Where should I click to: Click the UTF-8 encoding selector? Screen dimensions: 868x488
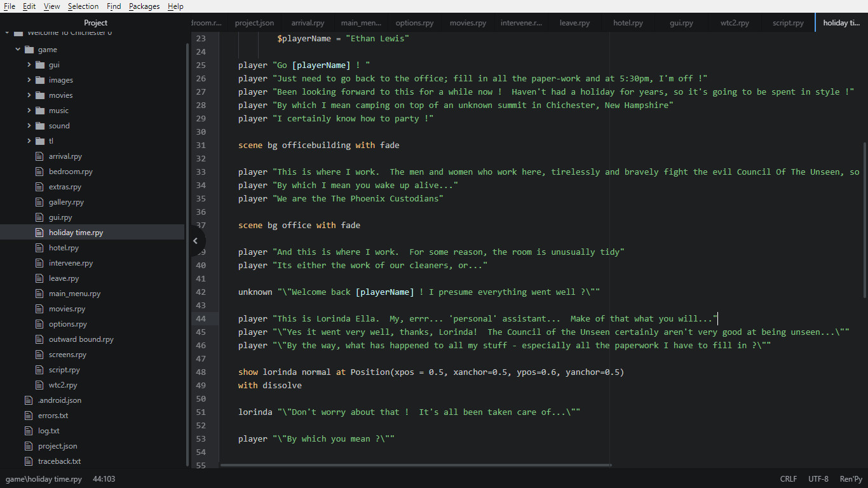818,478
